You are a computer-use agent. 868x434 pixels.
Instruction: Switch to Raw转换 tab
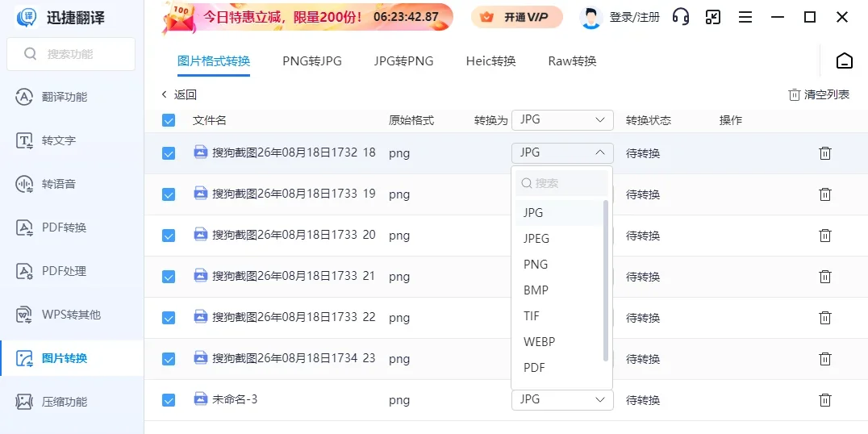coord(573,61)
